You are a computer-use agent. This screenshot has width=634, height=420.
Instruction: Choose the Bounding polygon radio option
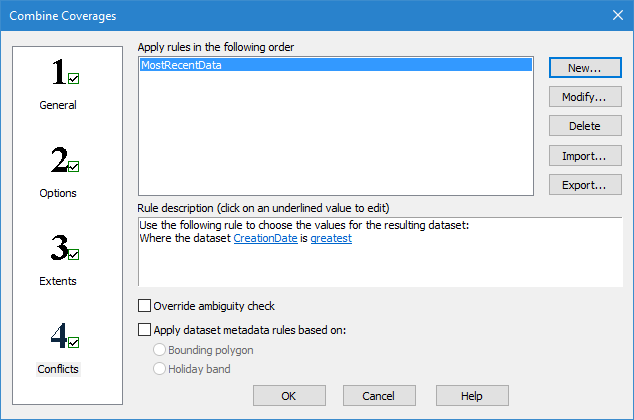point(159,350)
